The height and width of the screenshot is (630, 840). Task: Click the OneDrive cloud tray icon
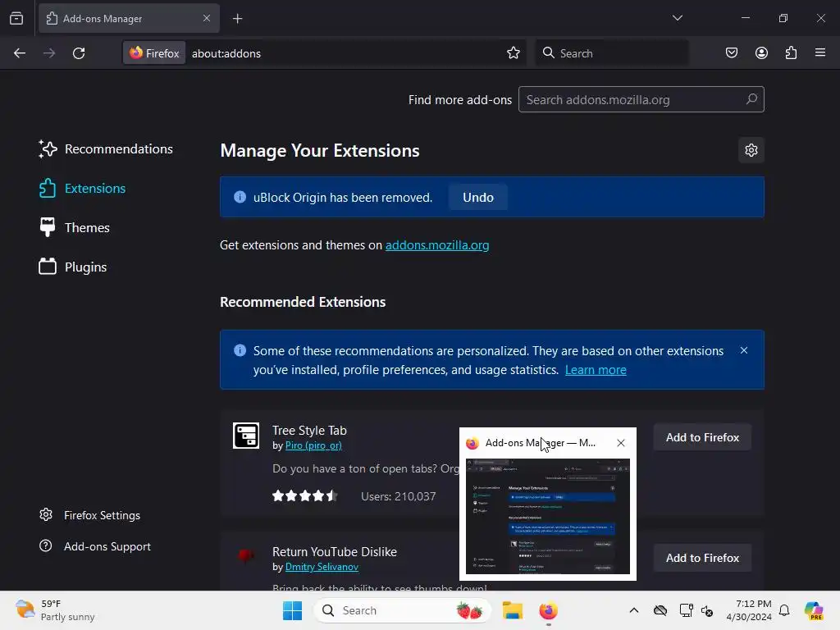(x=660, y=610)
